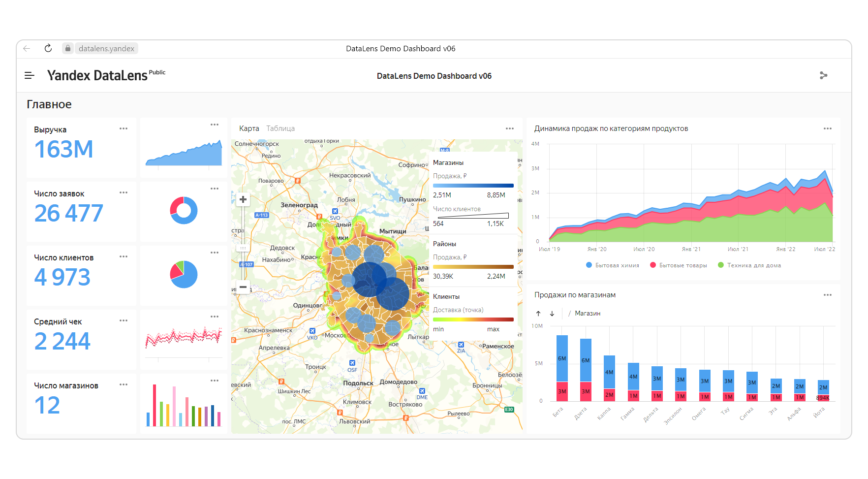Sort stores chart descending with down arrow

click(552, 314)
